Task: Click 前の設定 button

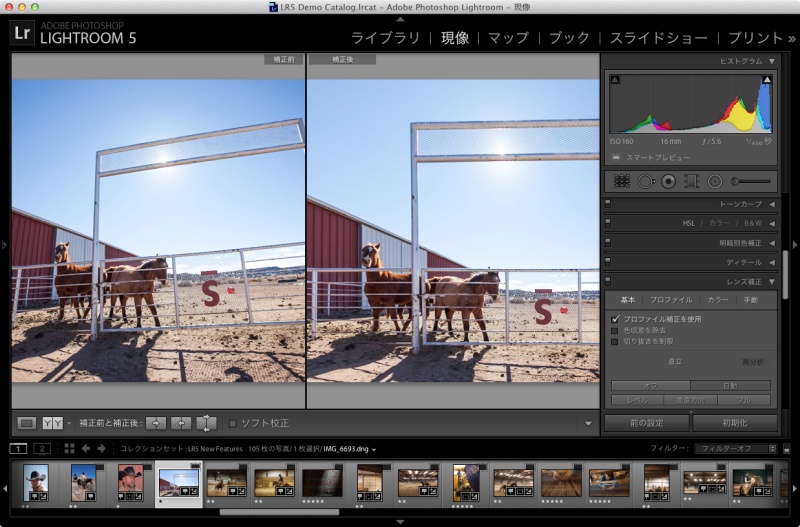Action: click(x=646, y=423)
